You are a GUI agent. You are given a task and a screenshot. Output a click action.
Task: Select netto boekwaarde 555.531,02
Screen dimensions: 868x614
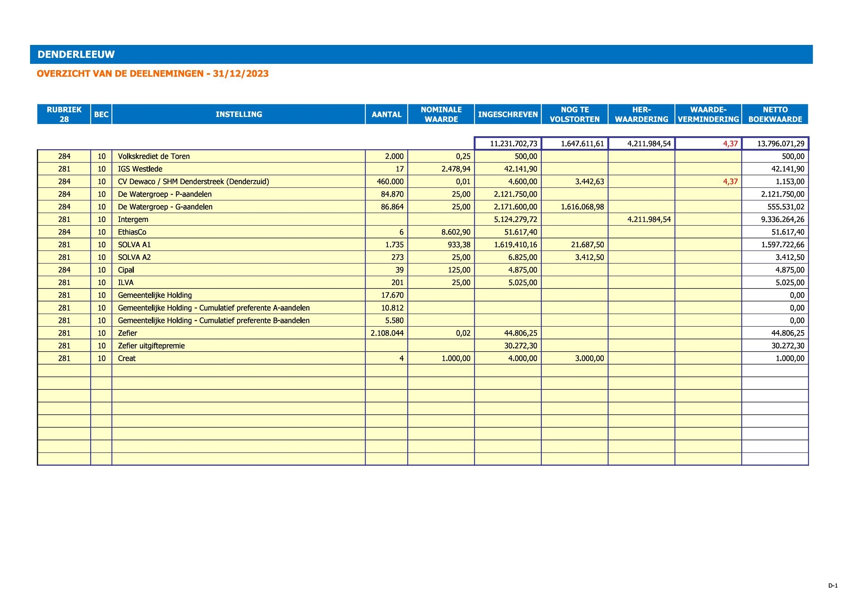point(775,207)
